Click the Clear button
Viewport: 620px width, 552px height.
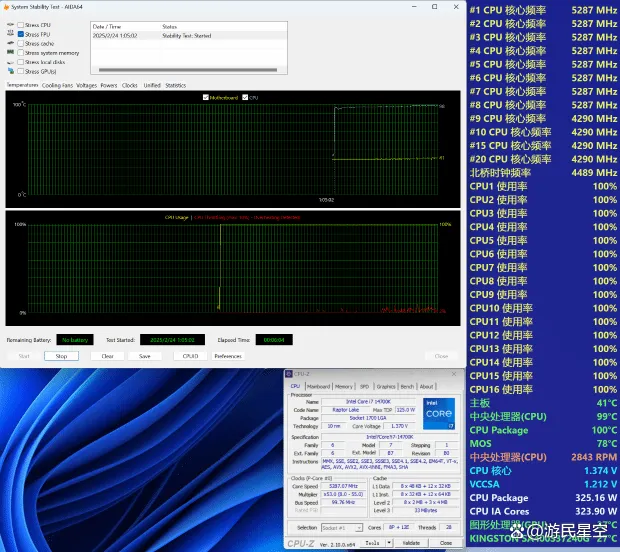click(107, 356)
